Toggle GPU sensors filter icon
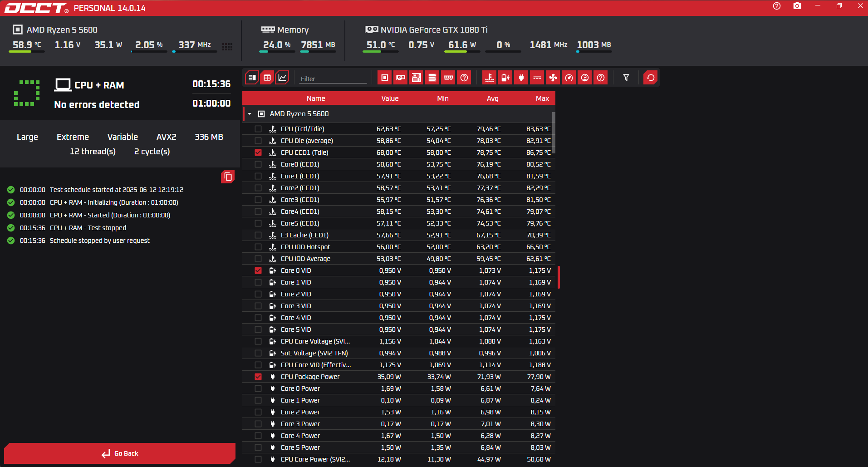Viewport: 868px width, 467px height. tap(401, 78)
